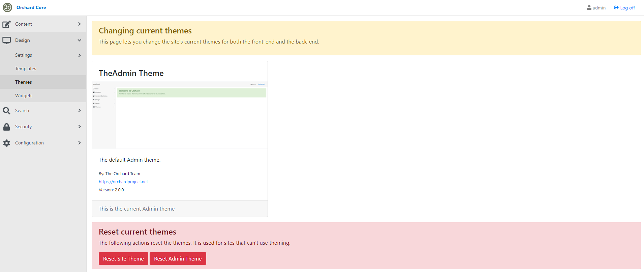The height and width of the screenshot is (272, 644).
Task: Open the Design menu item
Action: [x=43, y=40]
